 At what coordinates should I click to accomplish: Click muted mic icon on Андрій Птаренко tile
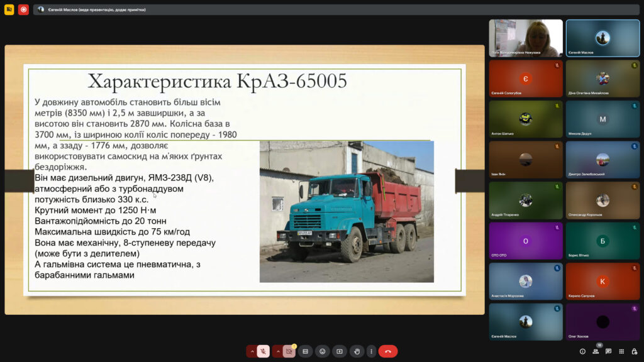click(x=557, y=187)
